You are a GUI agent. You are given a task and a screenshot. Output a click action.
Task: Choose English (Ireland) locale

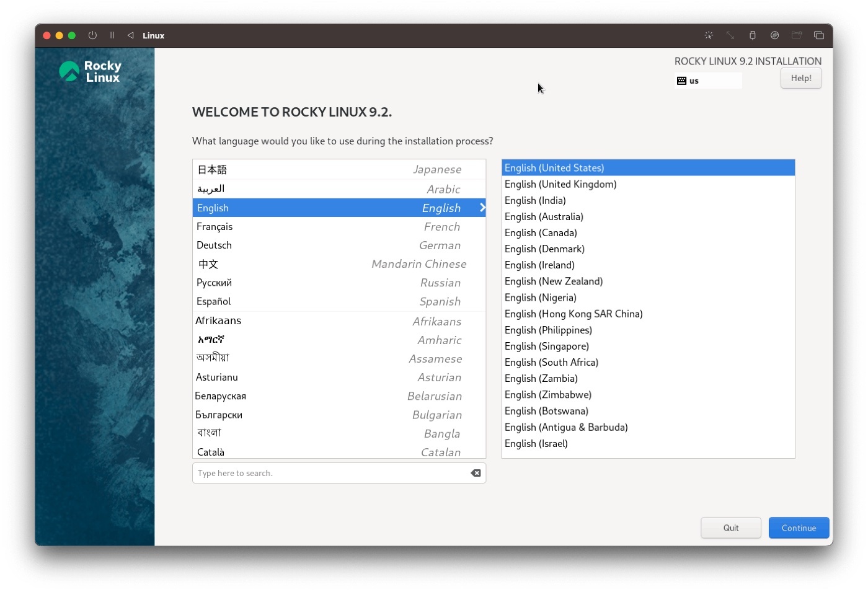(x=648, y=265)
